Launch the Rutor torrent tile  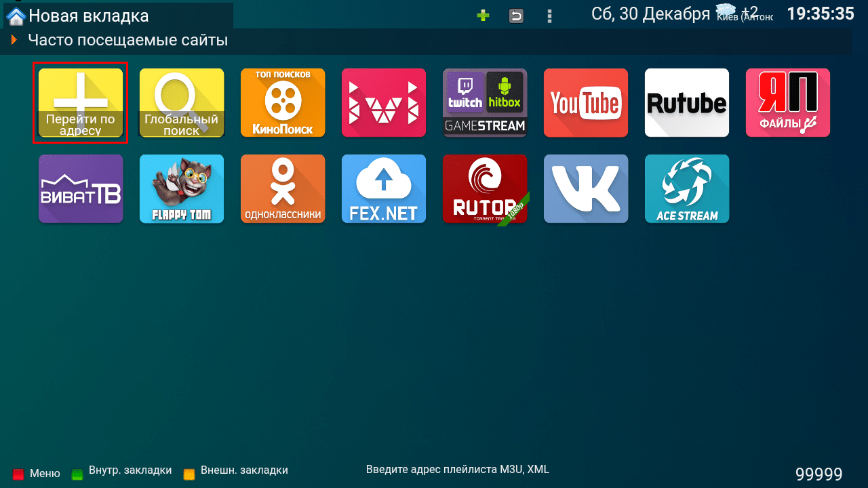(485, 188)
